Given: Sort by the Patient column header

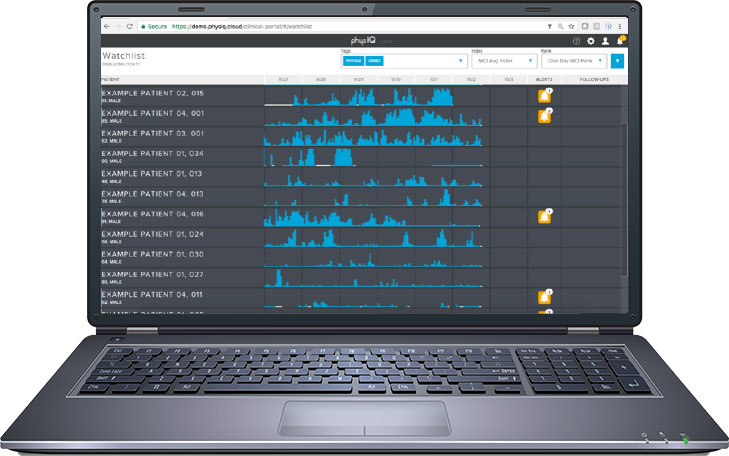Looking at the screenshot, I should 111,79.
